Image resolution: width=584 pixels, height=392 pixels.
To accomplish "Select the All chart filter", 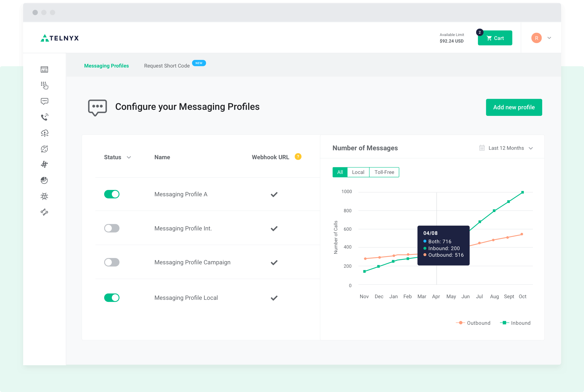I will pyautogui.click(x=340, y=172).
